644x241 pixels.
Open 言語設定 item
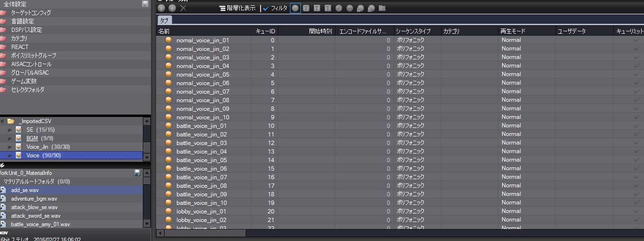(22, 21)
